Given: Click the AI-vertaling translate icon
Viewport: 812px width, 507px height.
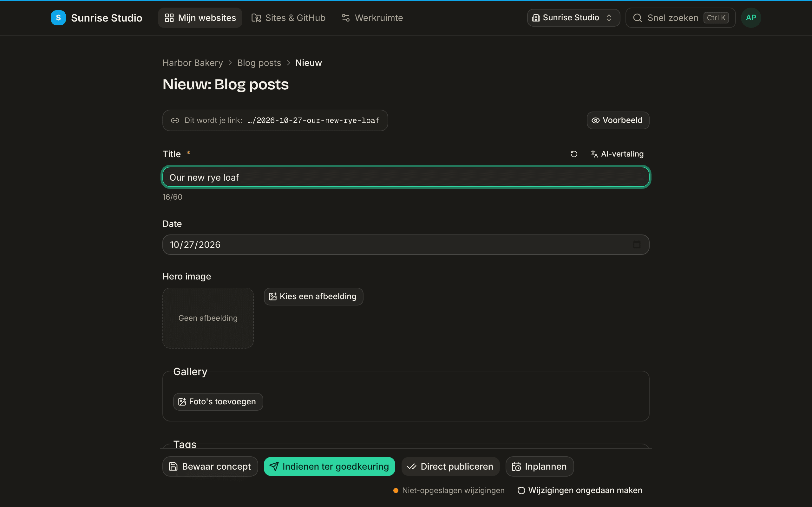Looking at the screenshot, I should pyautogui.click(x=594, y=154).
